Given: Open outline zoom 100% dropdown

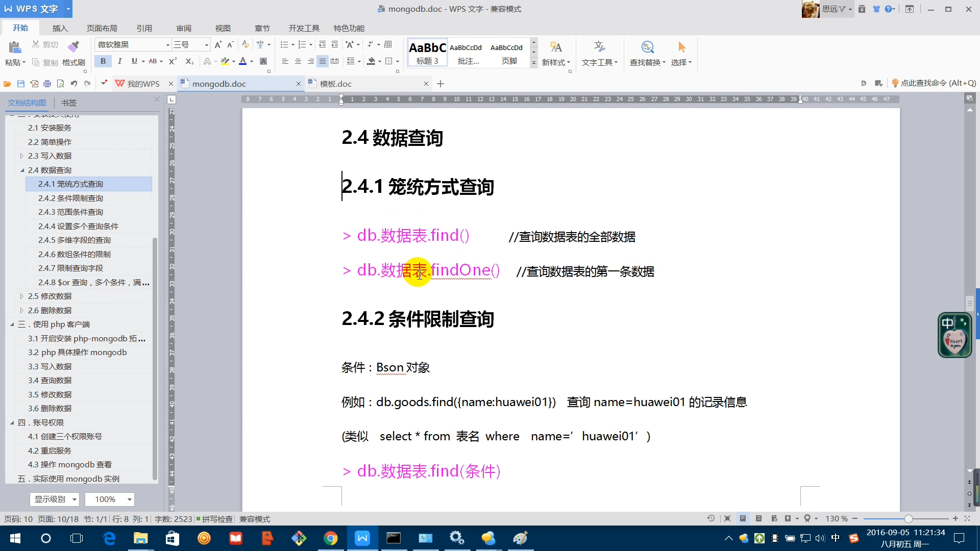Looking at the screenshot, I should tap(110, 499).
